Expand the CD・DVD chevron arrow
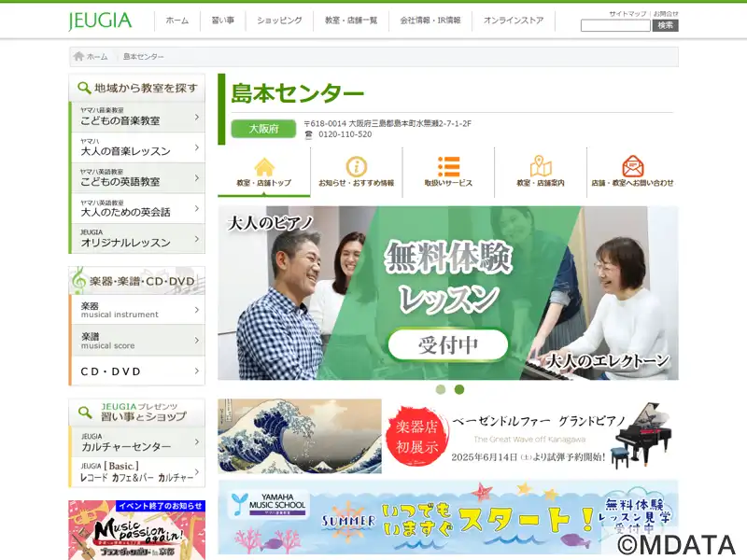The width and height of the screenshot is (747, 560). coord(197,371)
